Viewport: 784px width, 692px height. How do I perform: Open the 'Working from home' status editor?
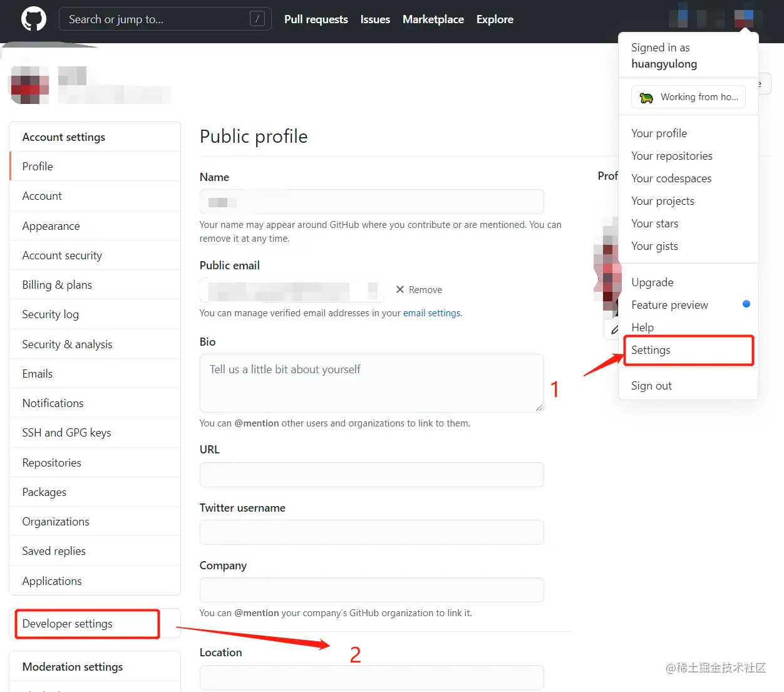pyautogui.click(x=688, y=96)
